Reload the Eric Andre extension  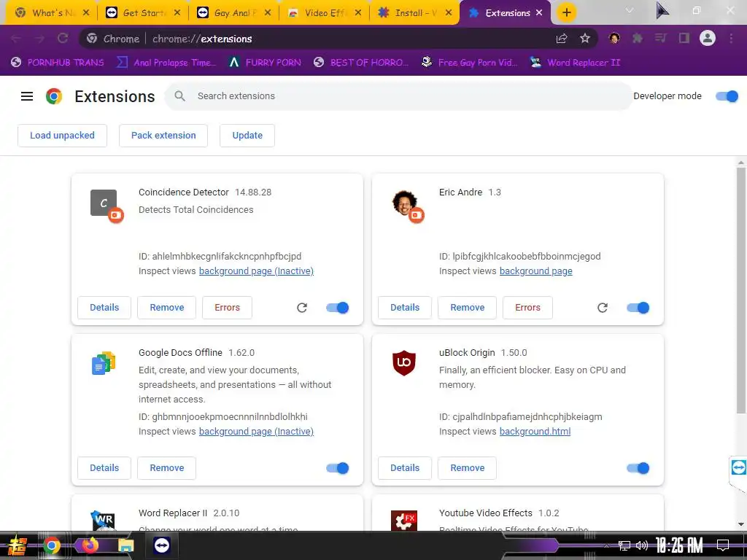pos(603,308)
